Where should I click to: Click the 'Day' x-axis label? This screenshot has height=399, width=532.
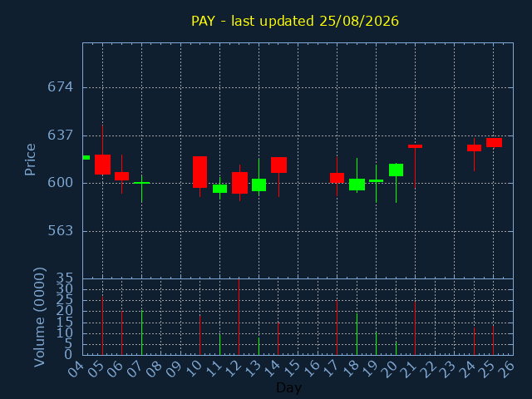point(288,387)
